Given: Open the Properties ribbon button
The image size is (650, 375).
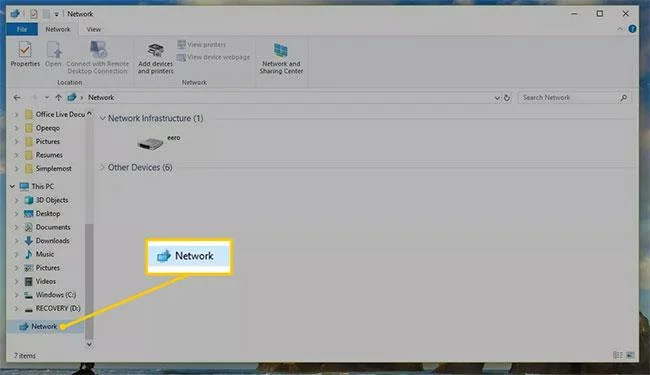Looking at the screenshot, I should (25, 54).
